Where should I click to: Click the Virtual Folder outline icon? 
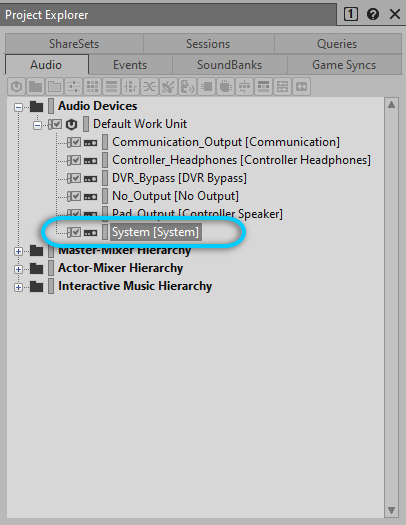[x=54, y=87]
